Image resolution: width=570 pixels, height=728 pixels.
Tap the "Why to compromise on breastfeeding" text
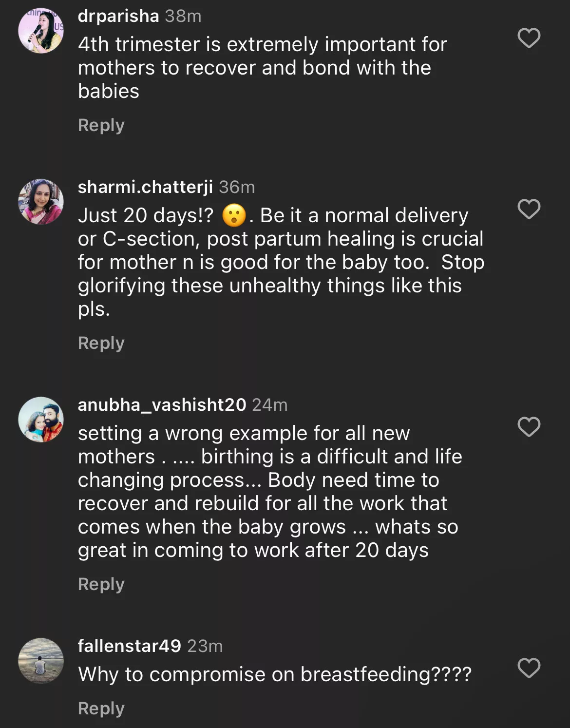click(x=274, y=674)
